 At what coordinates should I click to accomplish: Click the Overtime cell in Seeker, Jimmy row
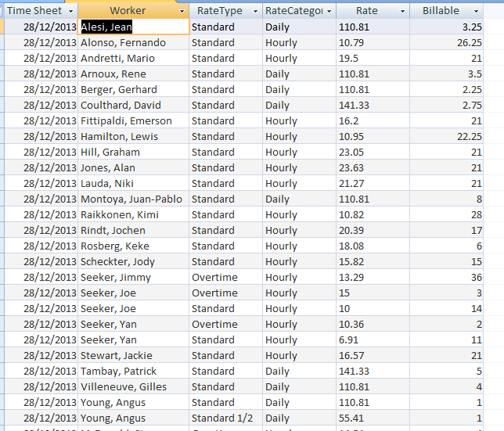[226, 277]
